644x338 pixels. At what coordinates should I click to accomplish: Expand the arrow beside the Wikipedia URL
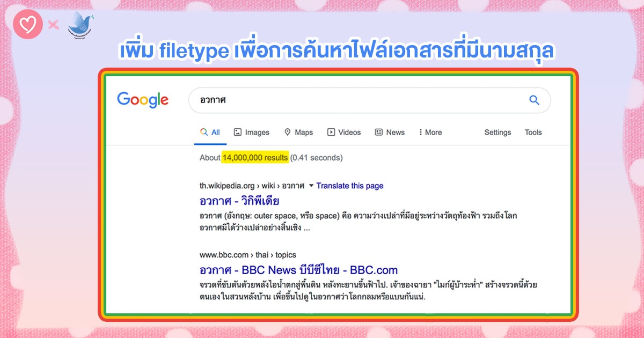pos(311,186)
